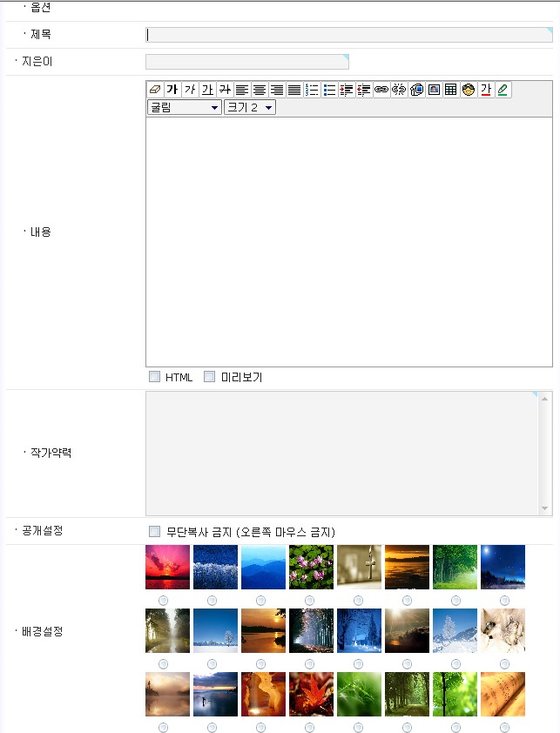
Task: Click the frosty blue field thumbnail
Action: (216, 567)
